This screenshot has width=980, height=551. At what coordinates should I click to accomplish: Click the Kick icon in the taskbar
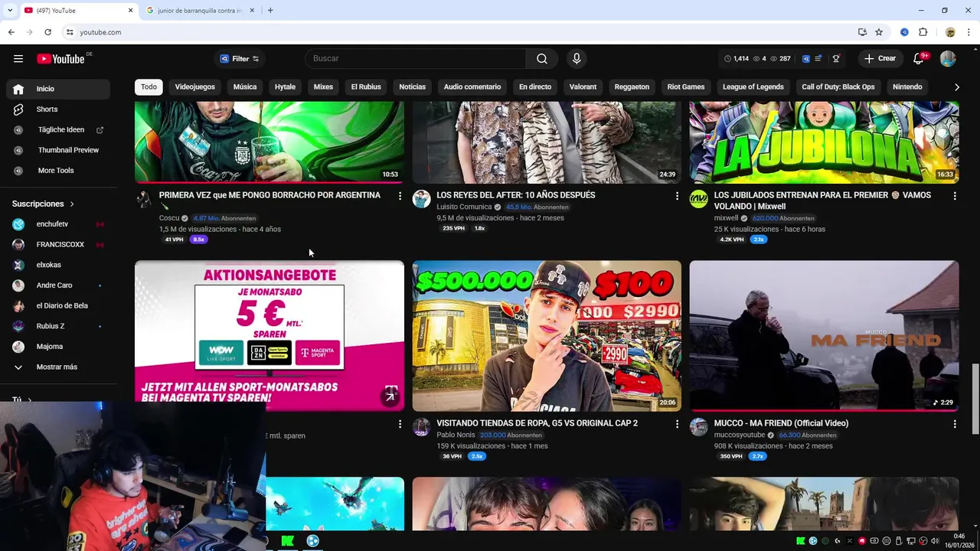pos(287,541)
